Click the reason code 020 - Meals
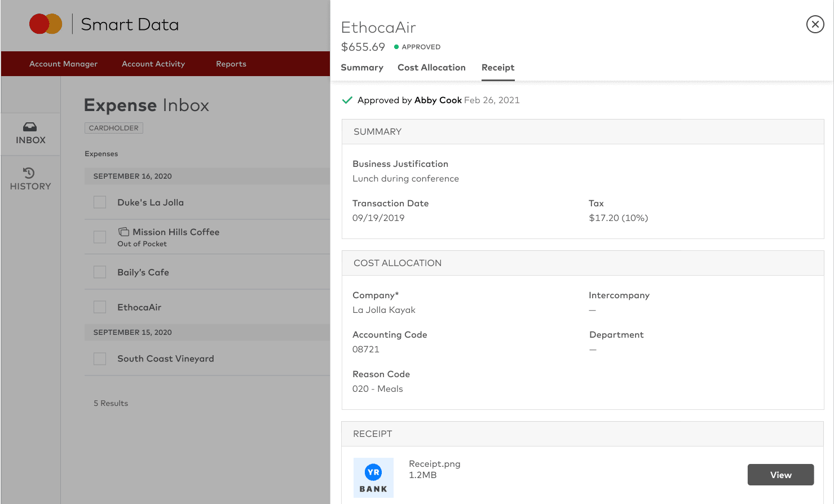The image size is (834, 504). [x=378, y=389]
